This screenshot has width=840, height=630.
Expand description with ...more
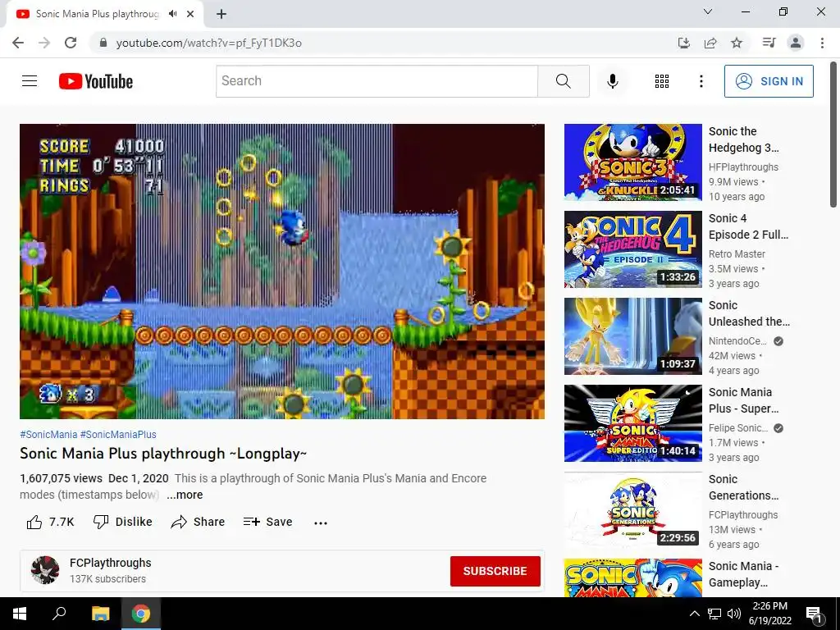point(185,495)
